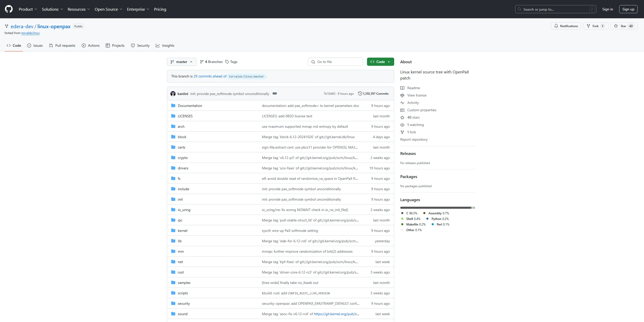Screen dimensions: 644x322
Task: Open the Product menu dropdown
Action: click(x=28, y=9)
